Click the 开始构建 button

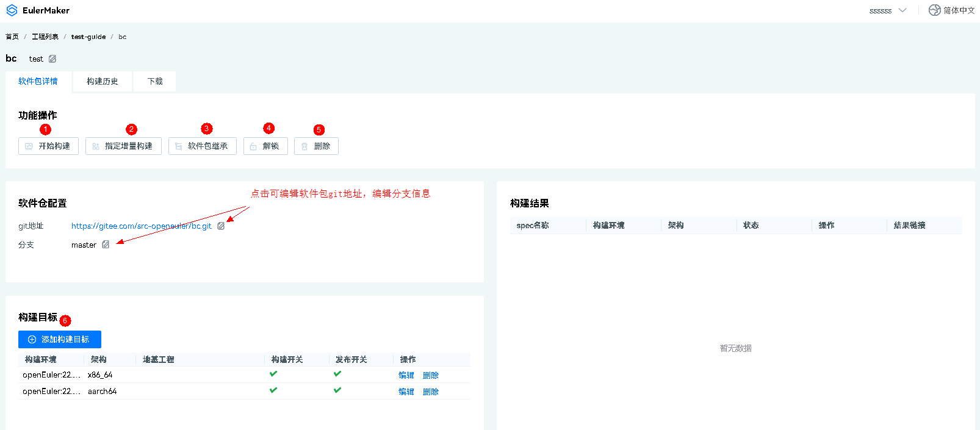(x=48, y=146)
